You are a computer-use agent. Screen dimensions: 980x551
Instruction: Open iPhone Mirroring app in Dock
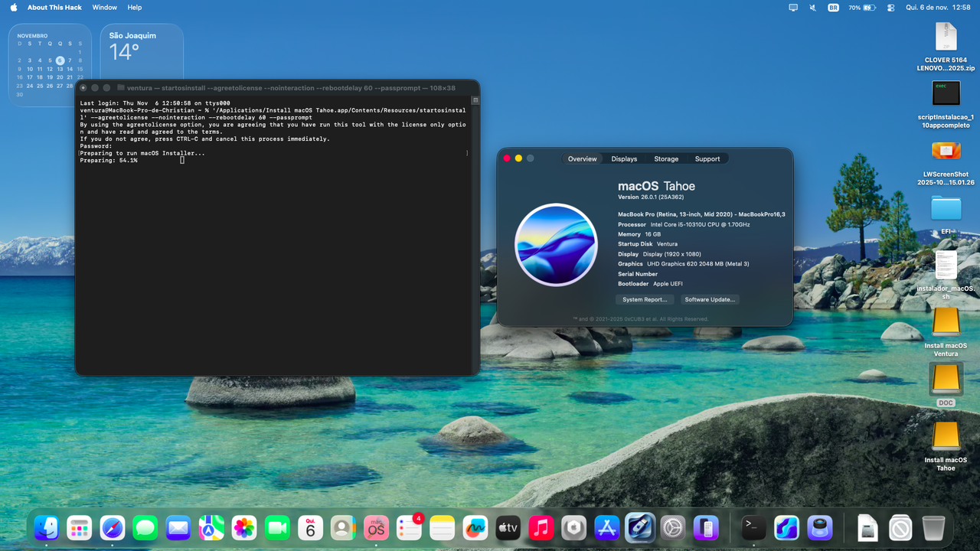[x=705, y=527]
